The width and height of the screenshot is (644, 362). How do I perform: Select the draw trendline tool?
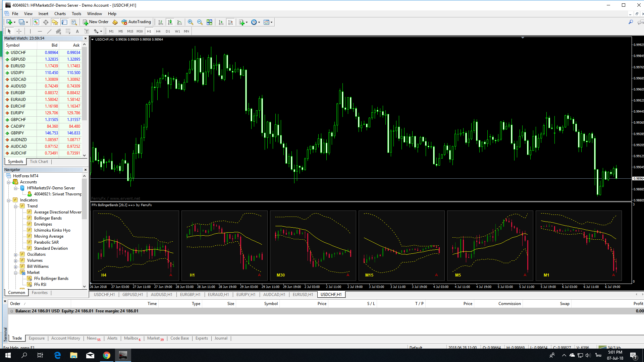pyautogui.click(x=49, y=31)
